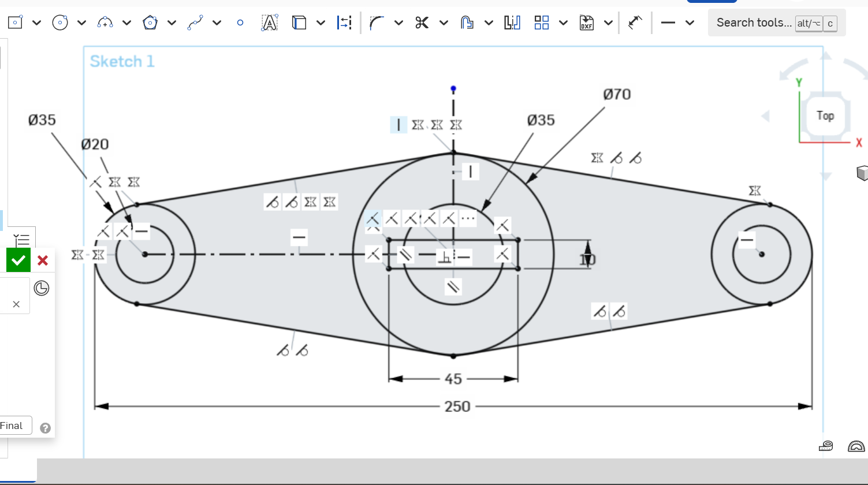
Task: Select the corner rectangle sketch tool
Action: coord(14,23)
